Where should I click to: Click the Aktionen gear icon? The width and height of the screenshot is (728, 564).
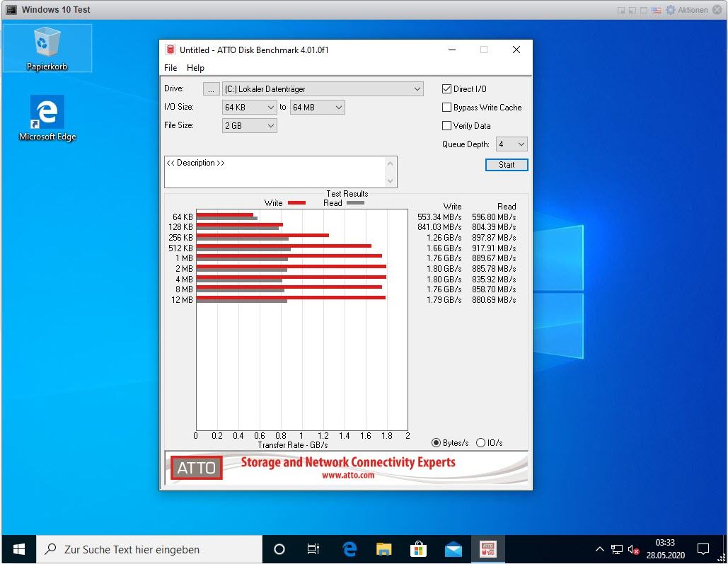click(x=671, y=10)
